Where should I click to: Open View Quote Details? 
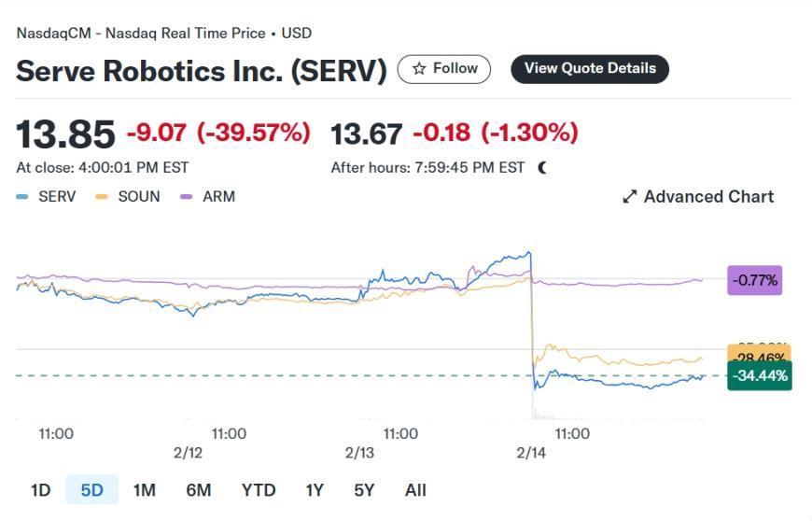coord(589,69)
